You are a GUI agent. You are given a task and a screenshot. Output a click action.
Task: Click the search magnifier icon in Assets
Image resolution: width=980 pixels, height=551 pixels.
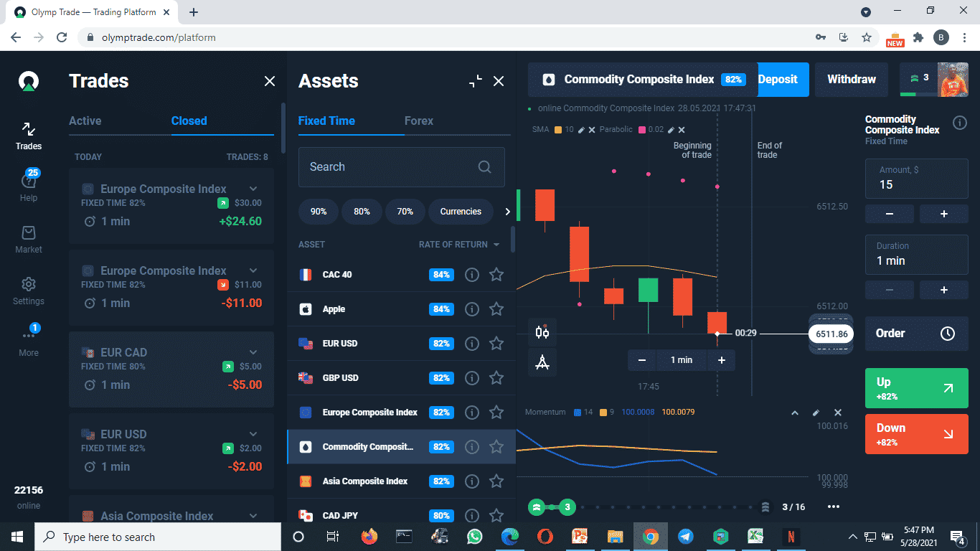[x=485, y=166]
